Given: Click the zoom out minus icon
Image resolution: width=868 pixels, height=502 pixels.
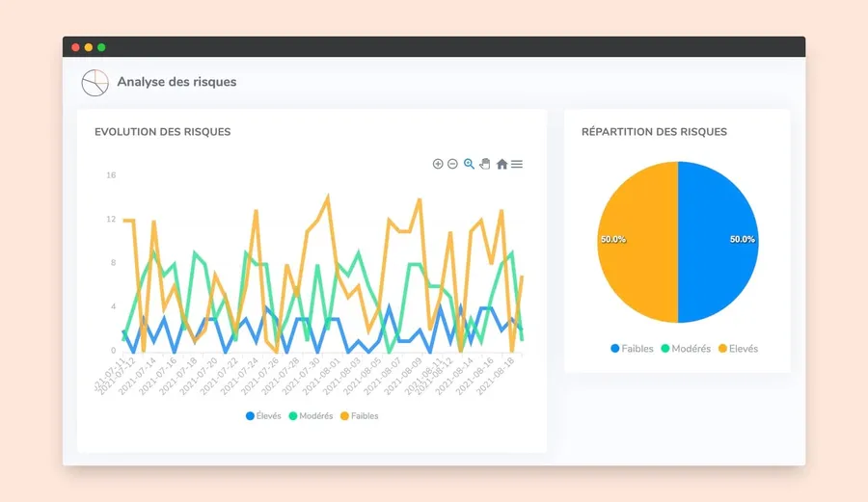Looking at the screenshot, I should (453, 164).
